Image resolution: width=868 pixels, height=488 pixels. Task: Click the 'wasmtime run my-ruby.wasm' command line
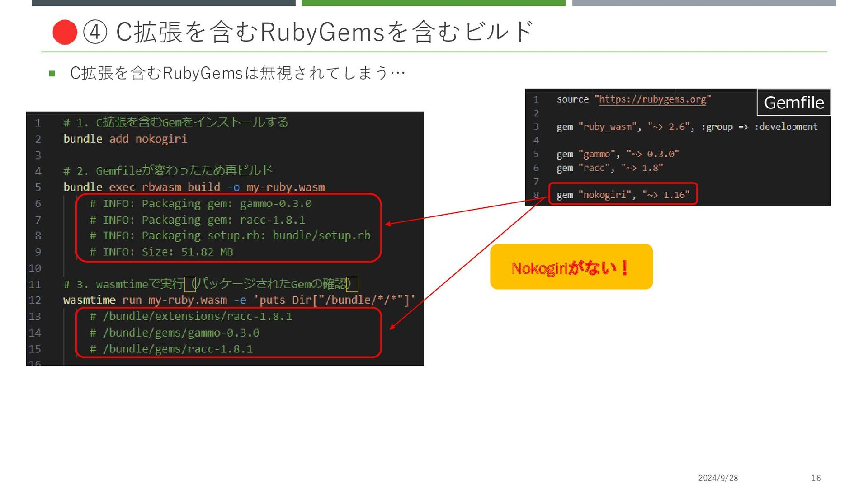point(239,300)
